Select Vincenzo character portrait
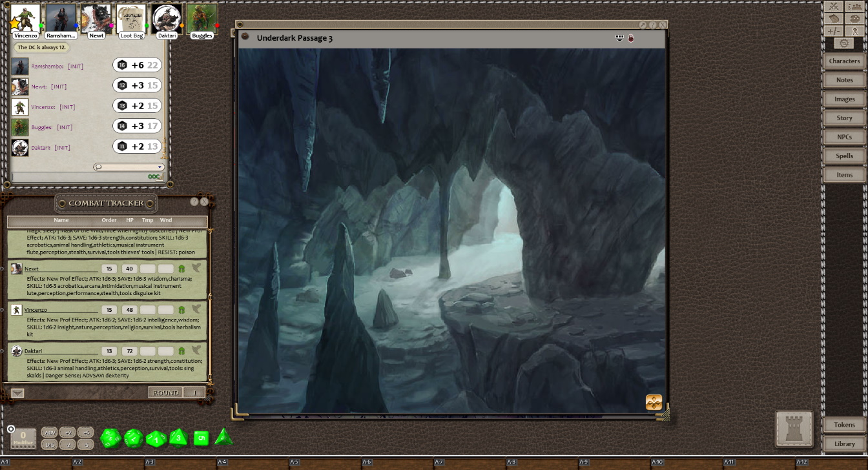The height and width of the screenshot is (470, 868). 26,18
